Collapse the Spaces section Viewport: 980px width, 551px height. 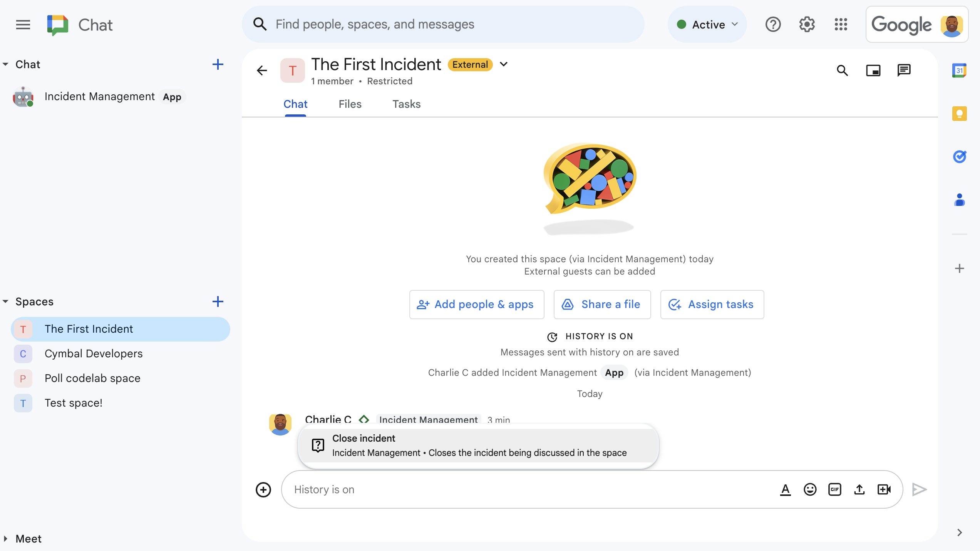point(6,301)
